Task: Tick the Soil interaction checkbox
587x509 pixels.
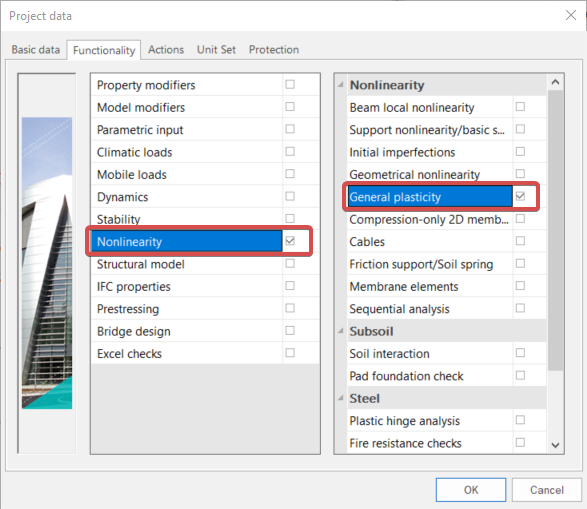Action: pos(520,353)
